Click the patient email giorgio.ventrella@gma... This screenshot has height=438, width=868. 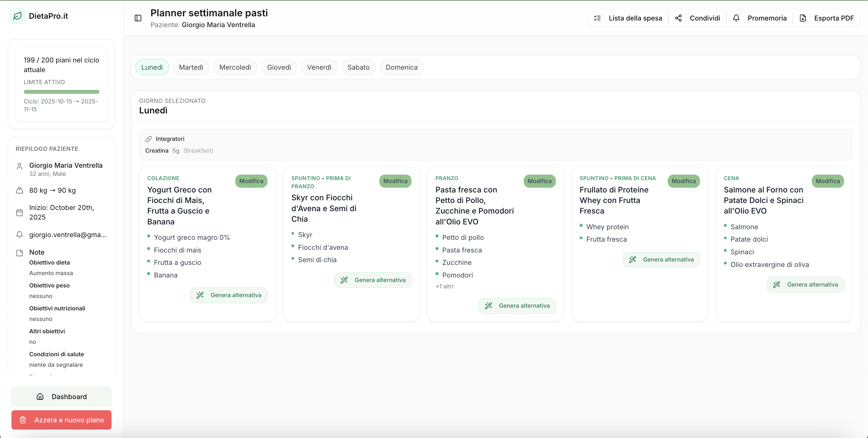tap(68, 235)
